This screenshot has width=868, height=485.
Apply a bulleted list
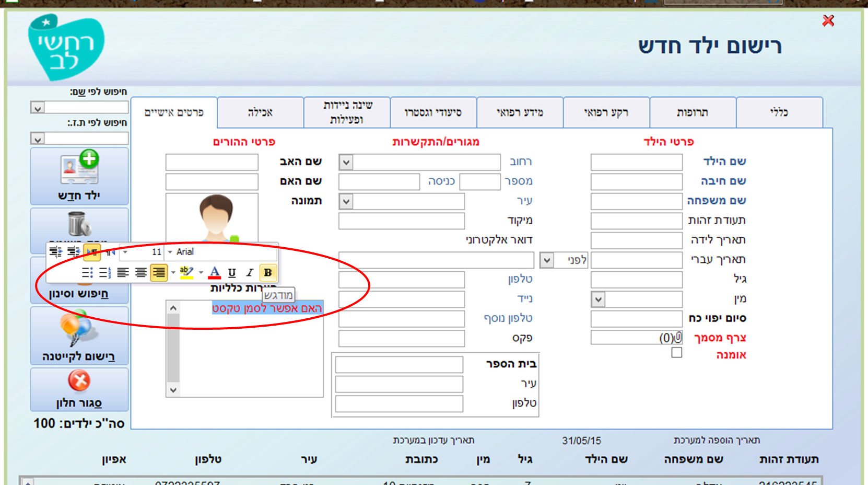pyautogui.click(x=87, y=272)
